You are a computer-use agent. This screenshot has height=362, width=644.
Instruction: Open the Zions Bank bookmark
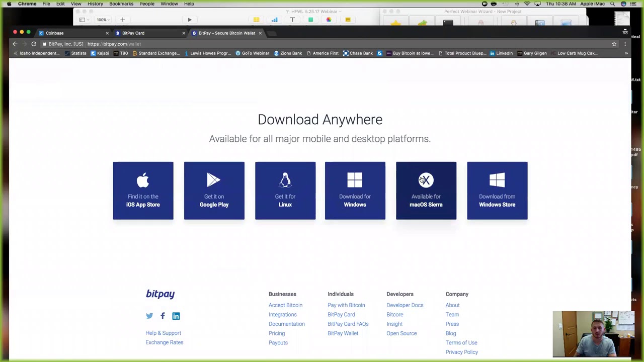tap(288, 53)
